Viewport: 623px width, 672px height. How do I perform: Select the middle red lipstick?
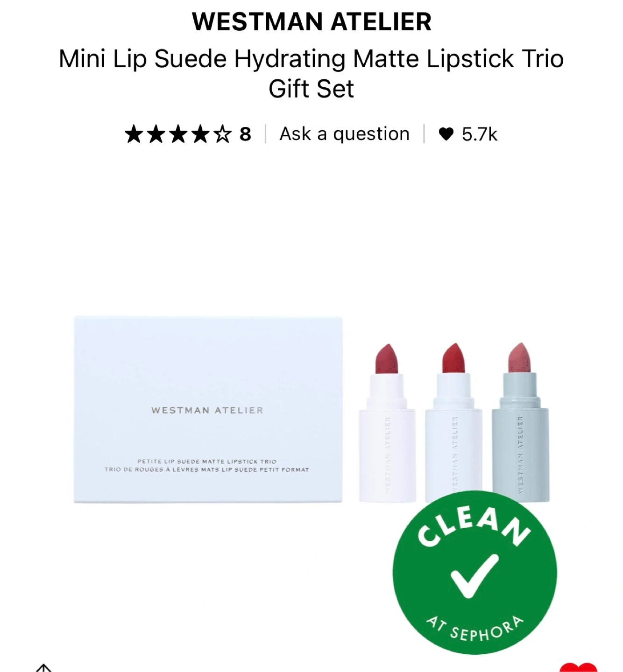click(453, 422)
